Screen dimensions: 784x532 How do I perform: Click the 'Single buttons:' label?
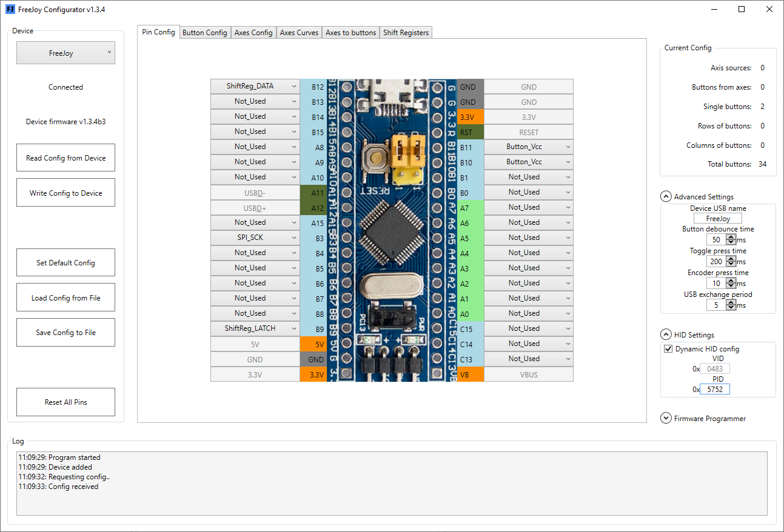point(727,107)
